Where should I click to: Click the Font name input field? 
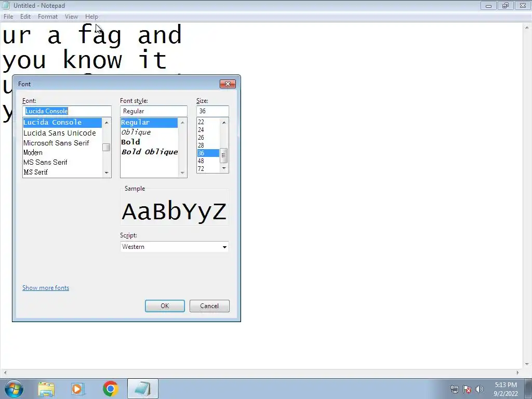coord(67,111)
